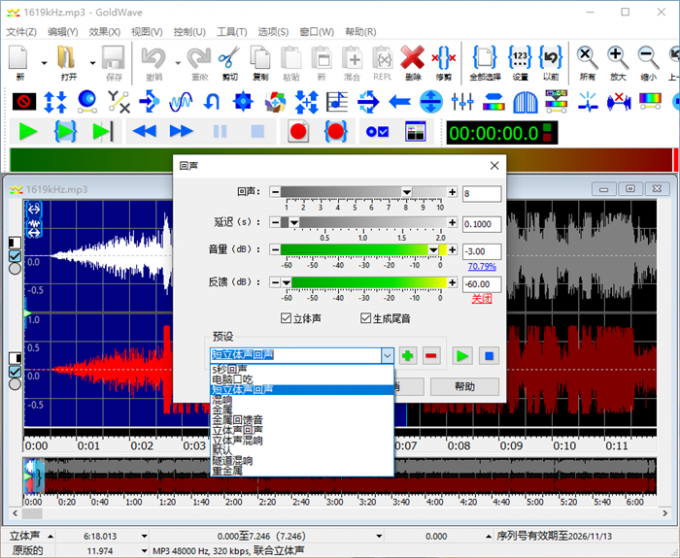Open the 视图(V) menu
The height and width of the screenshot is (558, 680).
147,32
